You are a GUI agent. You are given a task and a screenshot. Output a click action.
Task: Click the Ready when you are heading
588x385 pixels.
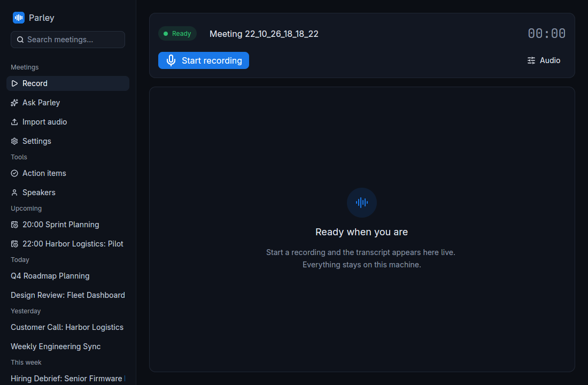coord(362,232)
